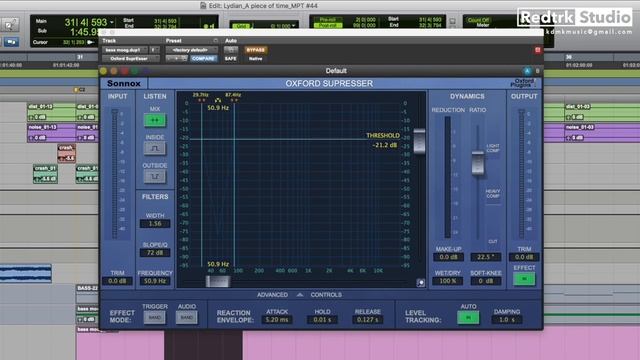The width and height of the screenshot is (640, 360).
Task: Open the Oxford SuprEsser plugin selector
Action: click(x=131, y=59)
